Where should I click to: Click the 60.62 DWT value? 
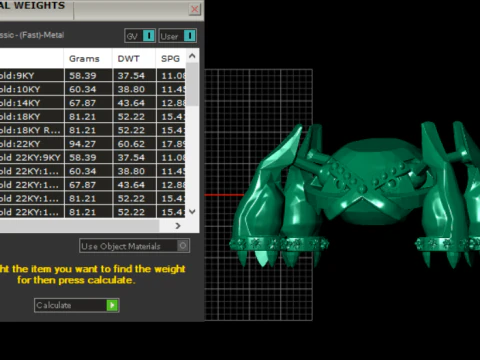coord(131,144)
